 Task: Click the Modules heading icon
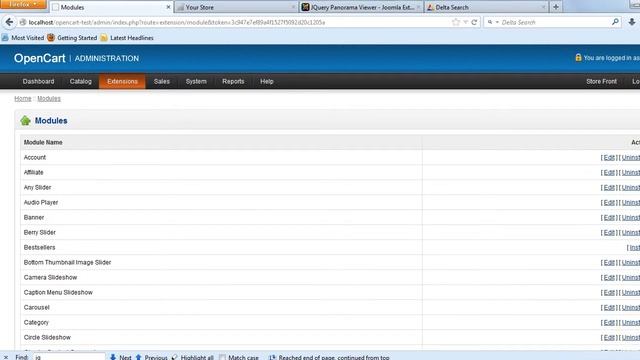pos(25,120)
